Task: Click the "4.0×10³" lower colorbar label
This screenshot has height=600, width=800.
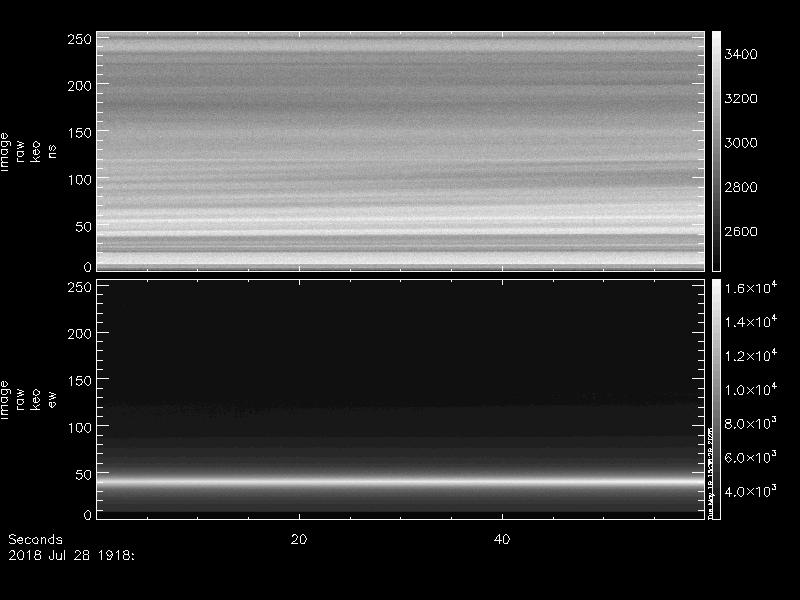Action: pos(751,491)
